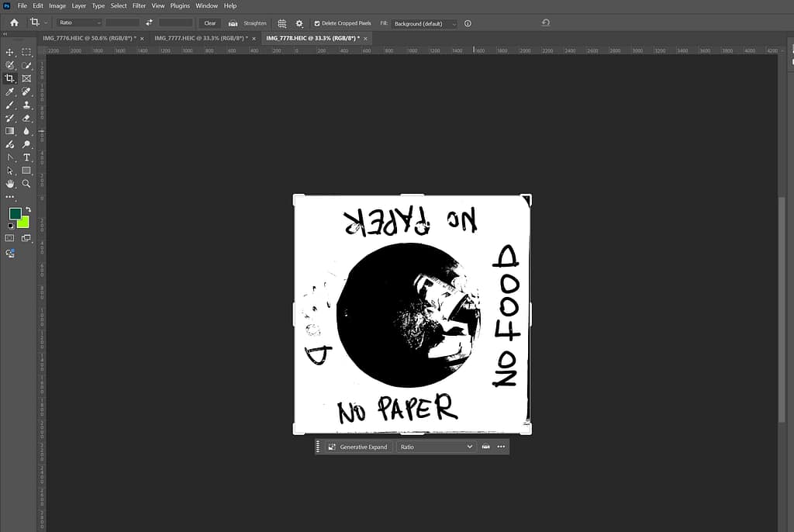This screenshot has height=532, width=794.
Task: Open Ratio preset dropdown in options bar
Action: [78, 23]
